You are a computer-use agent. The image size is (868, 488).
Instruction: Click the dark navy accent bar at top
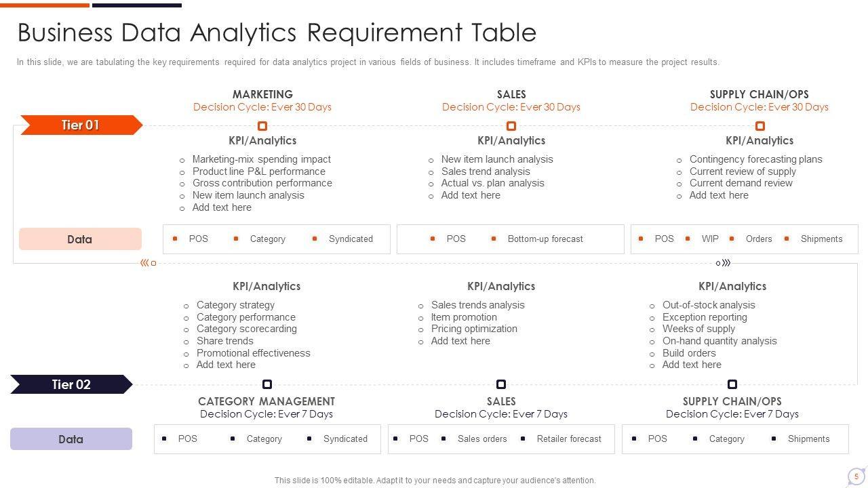pos(137,5)
